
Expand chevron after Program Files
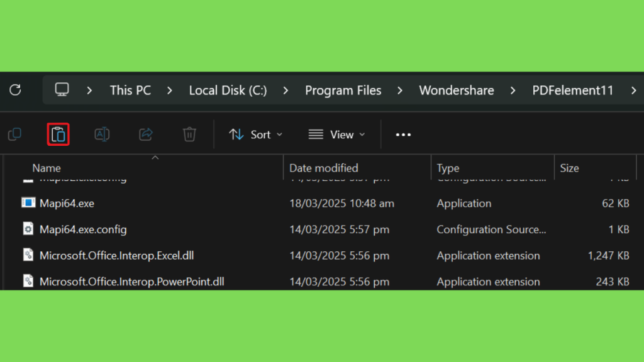400,90
